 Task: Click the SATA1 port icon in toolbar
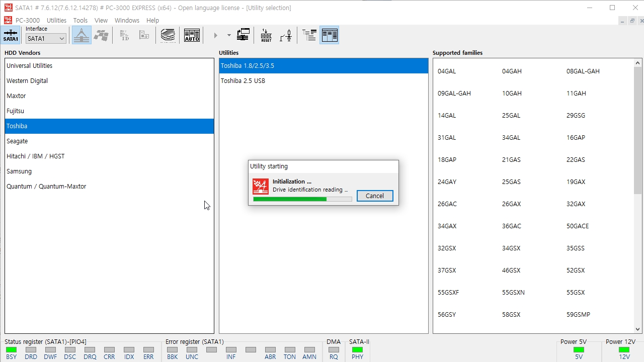(11, 35)
